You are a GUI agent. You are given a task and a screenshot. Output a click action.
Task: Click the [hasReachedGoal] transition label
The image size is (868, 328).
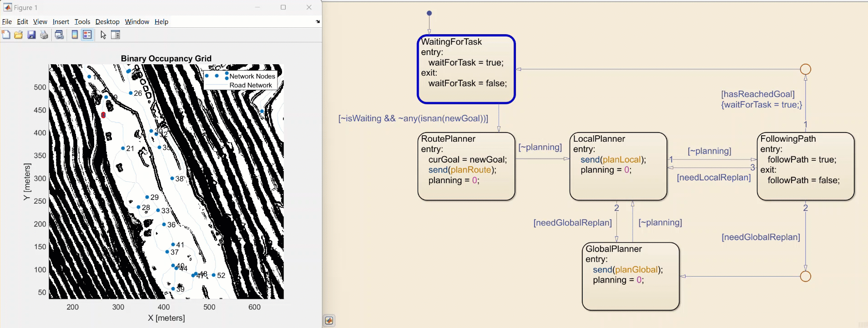click(x=757, y=94)
